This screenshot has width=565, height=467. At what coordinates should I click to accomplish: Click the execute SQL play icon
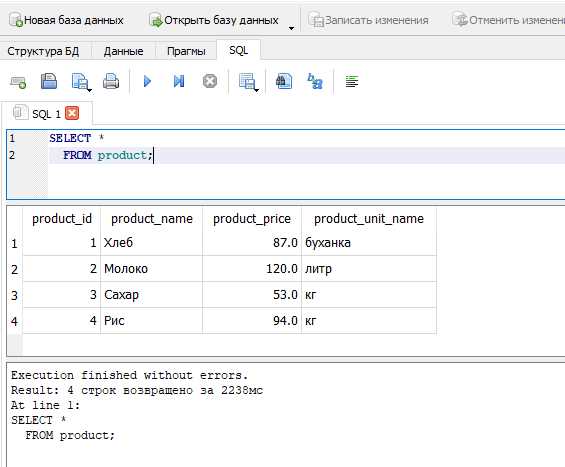[x=147, y=81]
